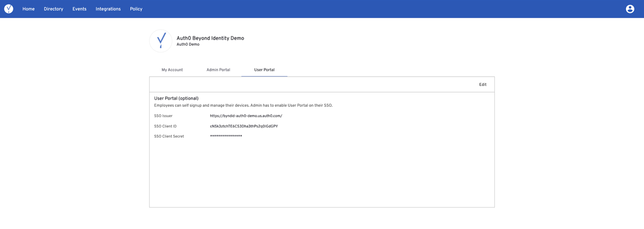Open the user profile avatar icon
Screen dimensions: 644x229
point(630,9)
